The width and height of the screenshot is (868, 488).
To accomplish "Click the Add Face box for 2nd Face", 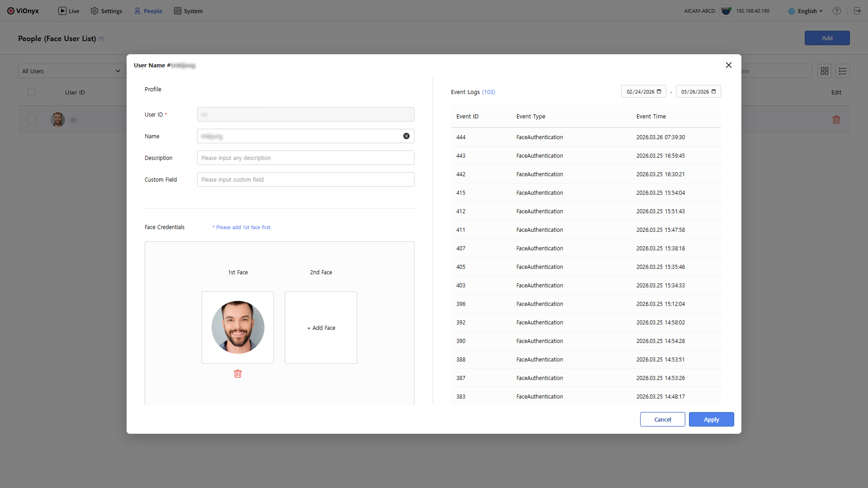I will point(321,328).
